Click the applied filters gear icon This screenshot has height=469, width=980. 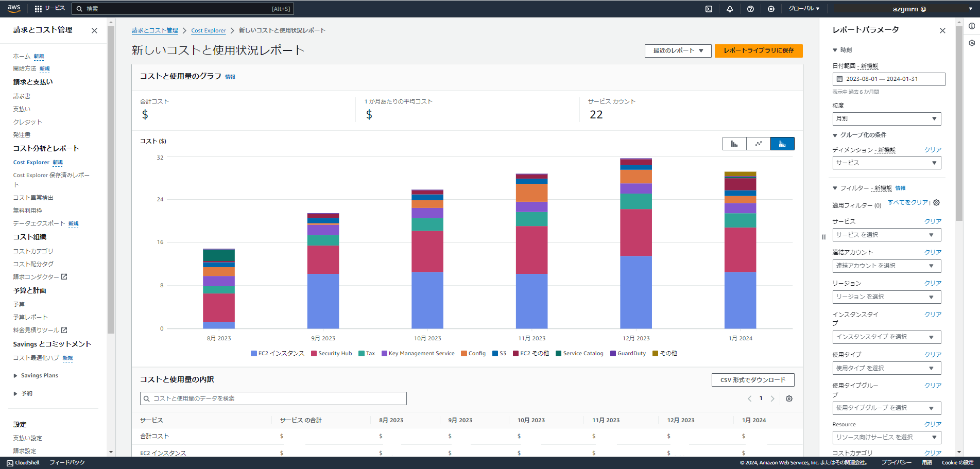pos(937,202)
